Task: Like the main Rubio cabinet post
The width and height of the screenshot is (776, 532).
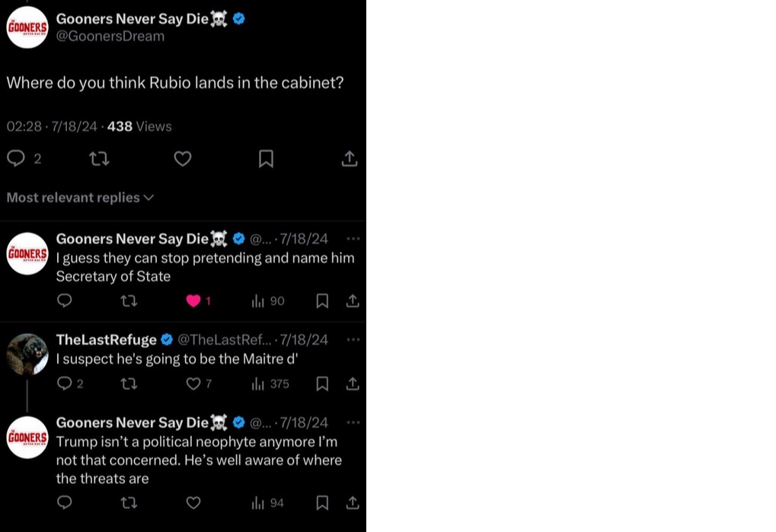Action: 183,158
